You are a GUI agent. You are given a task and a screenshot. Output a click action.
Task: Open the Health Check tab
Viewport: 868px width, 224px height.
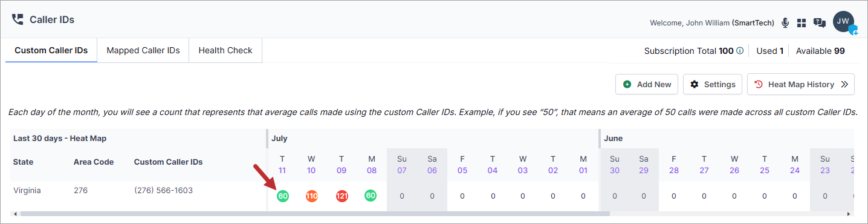pos(225,50)
